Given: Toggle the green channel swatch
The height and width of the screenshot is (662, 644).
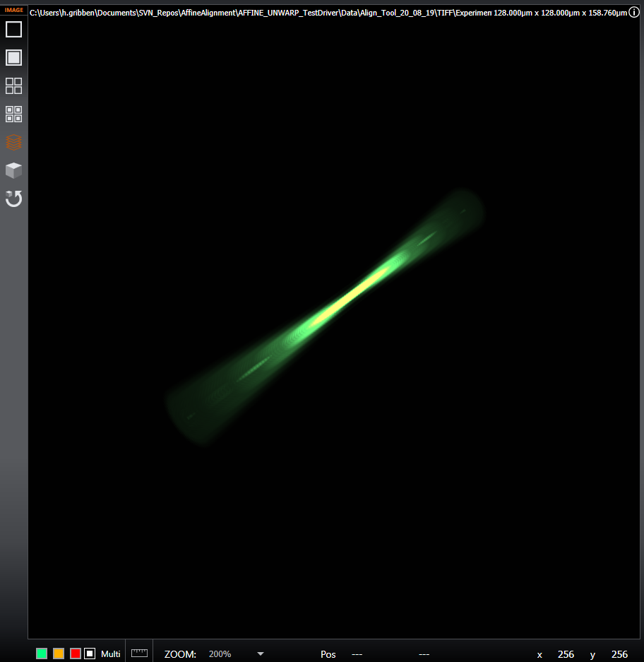Looking at the screenshot, I should coord(42,654).
